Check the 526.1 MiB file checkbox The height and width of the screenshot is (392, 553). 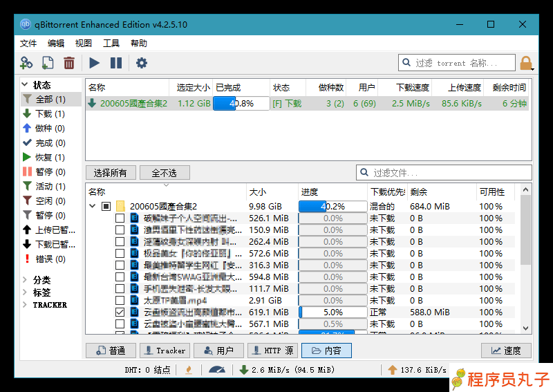[120, 218]
